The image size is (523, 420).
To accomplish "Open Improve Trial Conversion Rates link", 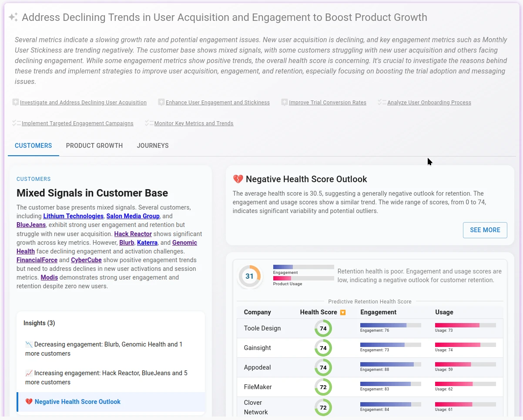I will (x=328, y=103).
